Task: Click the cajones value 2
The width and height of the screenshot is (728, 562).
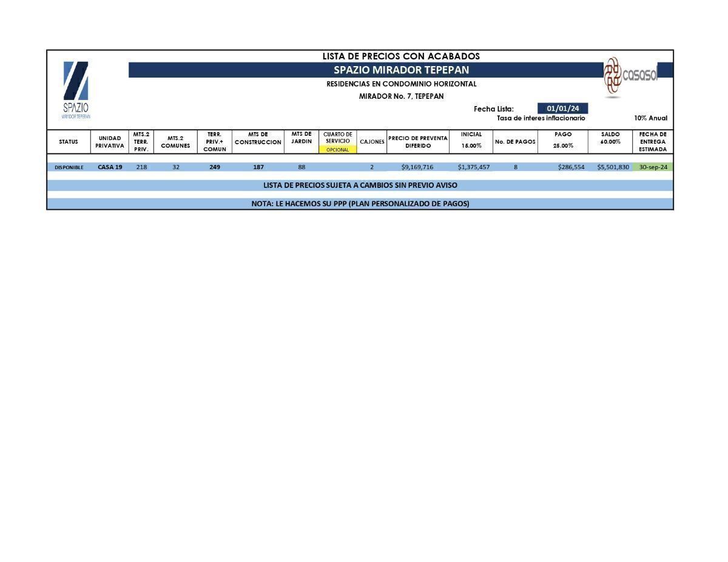Action: pyautogui.click(x=372, y=167)
